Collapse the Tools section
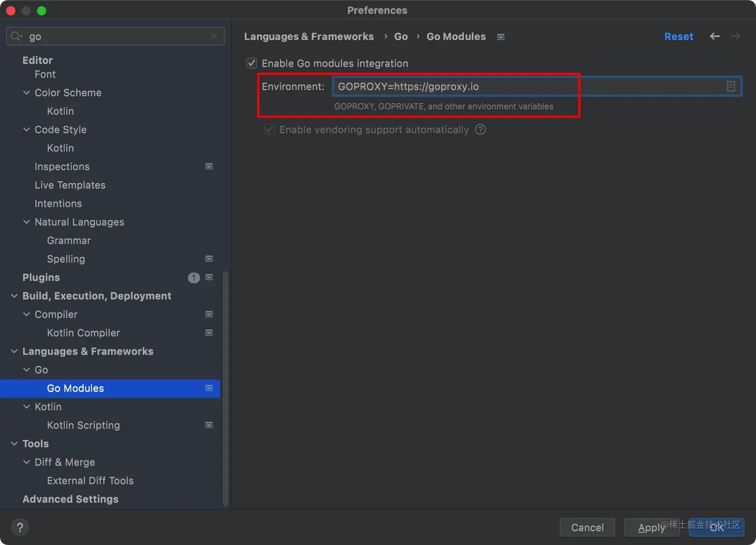The width and height of the screenshot is (756, 545). click(14, 444)
